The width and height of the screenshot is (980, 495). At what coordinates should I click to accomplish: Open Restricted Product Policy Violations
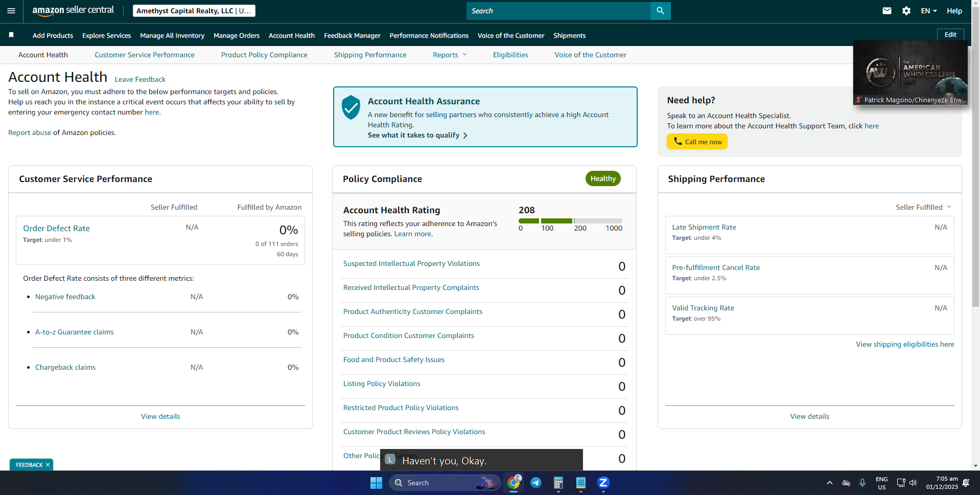401,408
